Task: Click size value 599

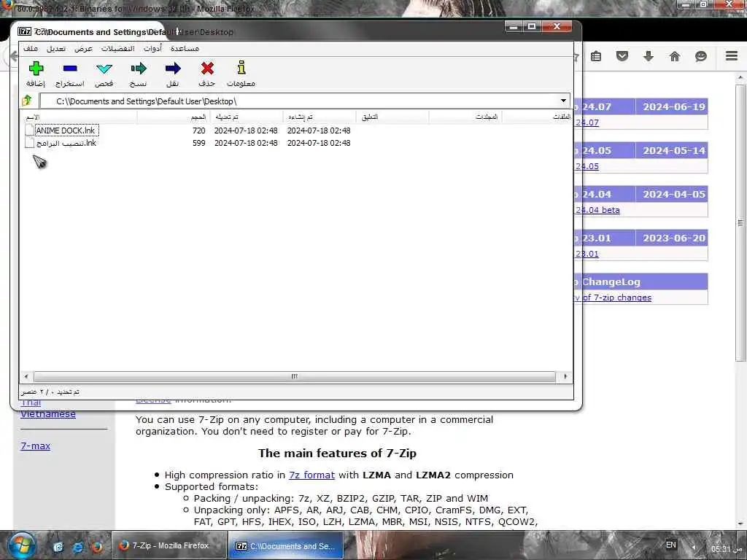Action: (x=198, y=143)
